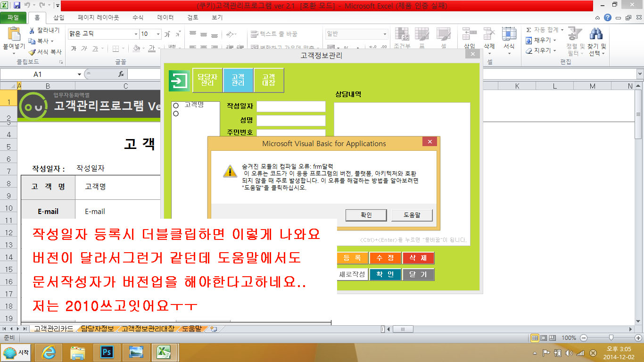Click the gray 닫기 button in the form

(x=418, y=274)
